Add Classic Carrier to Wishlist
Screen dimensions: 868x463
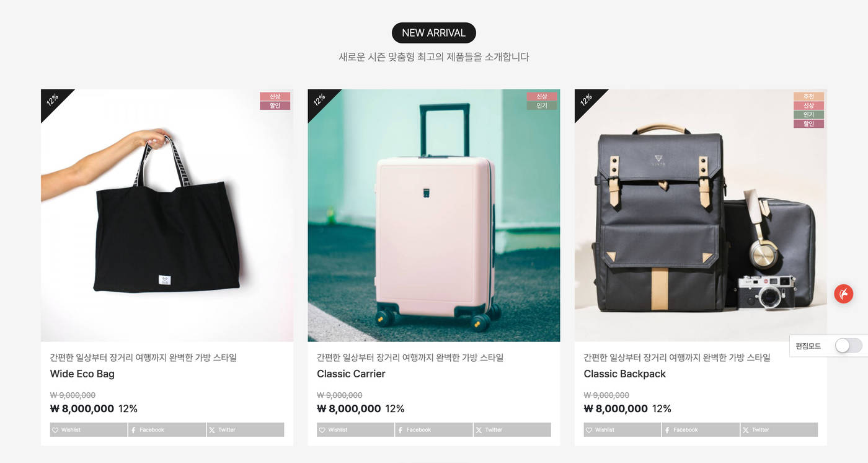355,429
